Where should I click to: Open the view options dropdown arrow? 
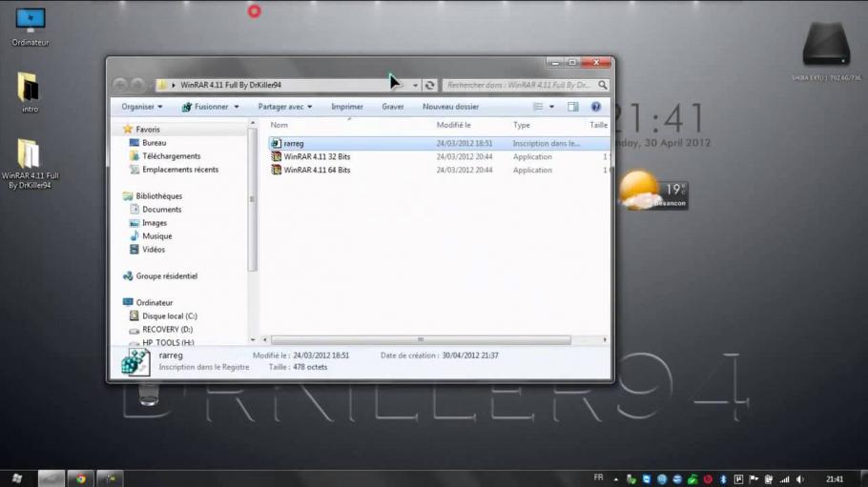(551, 107)
